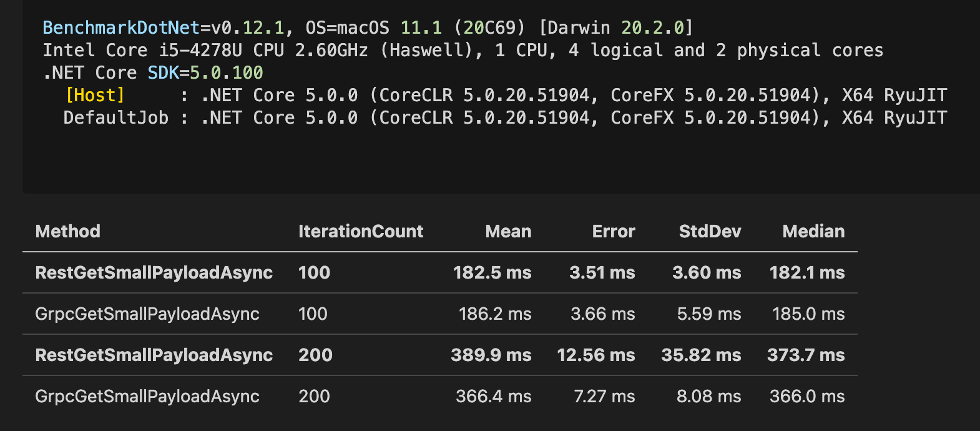Click the 182.5 ms mean value
The height and width of the screenshot is (431, 980).
tap(492, 272)
